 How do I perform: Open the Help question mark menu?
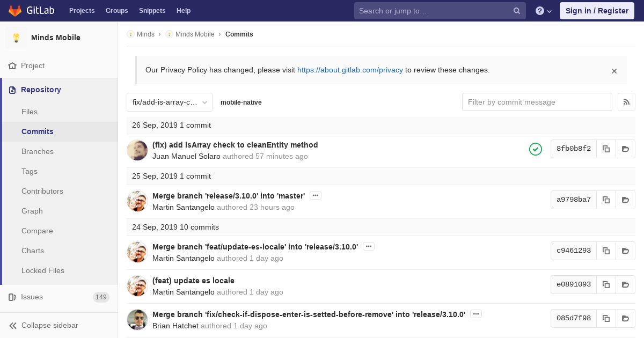(544, 11)
